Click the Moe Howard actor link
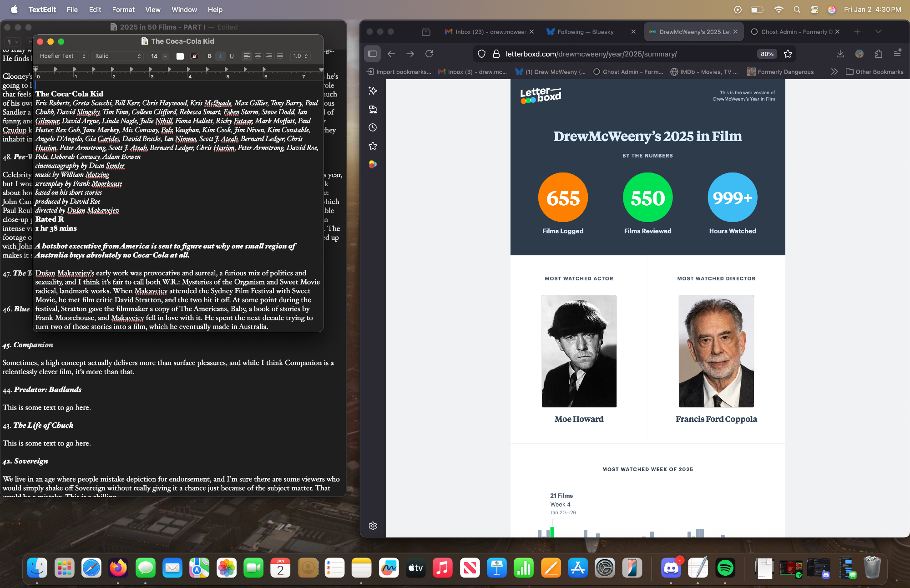Screen dimensions: 910x588 click(579, 419)
